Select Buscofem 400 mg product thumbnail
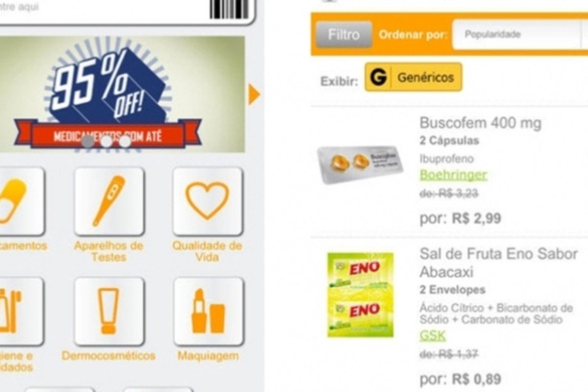The height and width of the screenshot is (392, 588). point(360,164)
